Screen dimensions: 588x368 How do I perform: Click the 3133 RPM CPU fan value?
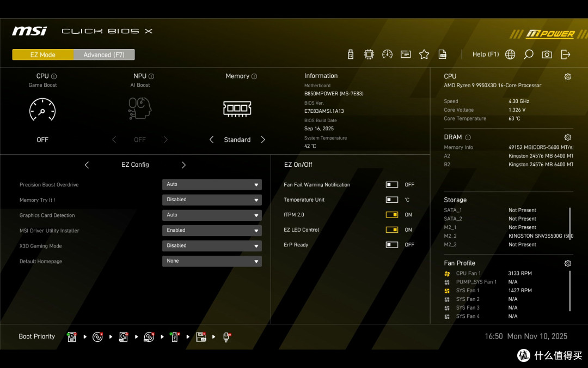520,273
